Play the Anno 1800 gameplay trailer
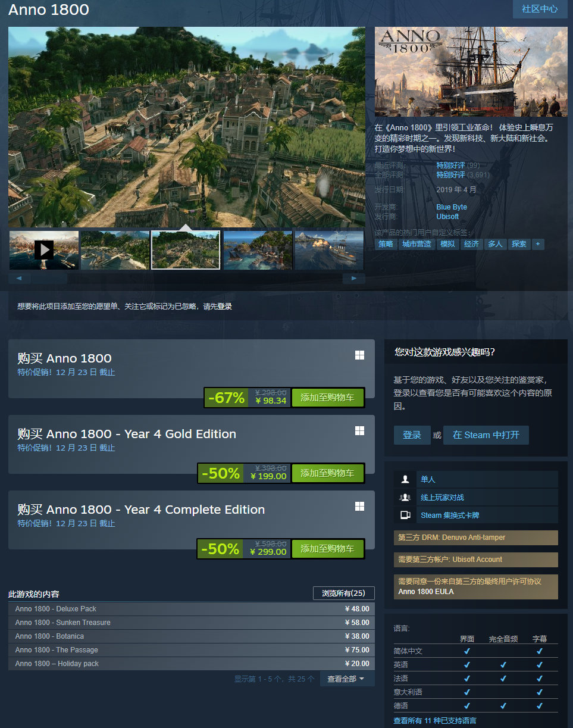The height and width of the screenshot is (728, 573). pyautogui.click(x=43, y=249)
